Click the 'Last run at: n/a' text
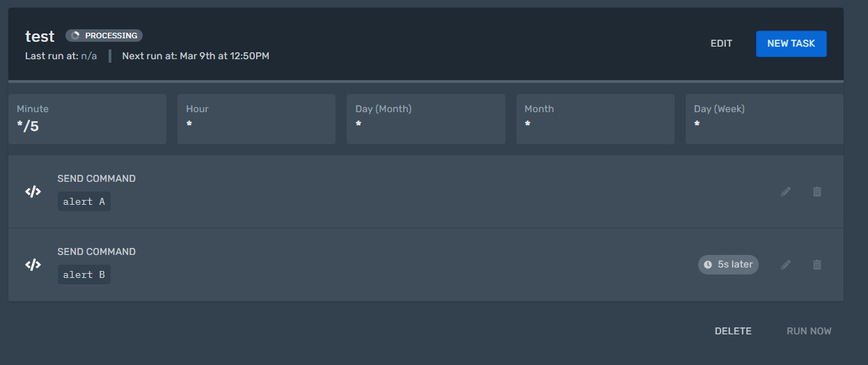The image size is (868, 365). 61,56
